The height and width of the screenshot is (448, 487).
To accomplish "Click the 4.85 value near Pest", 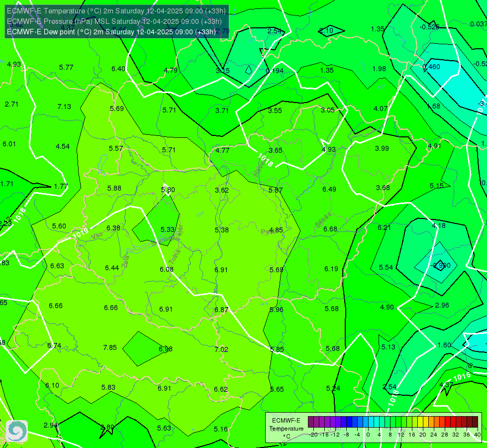I will 276,230.
